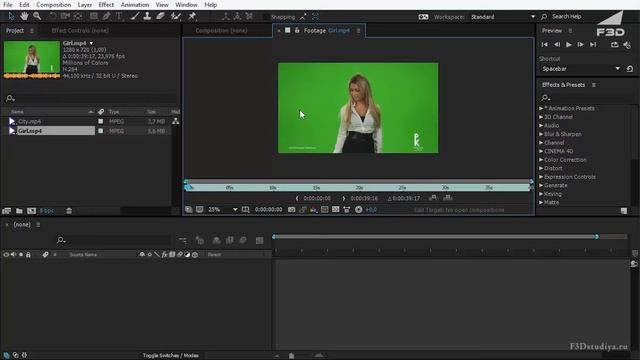Jump to first frame in Preview panel
Screen dimensions: 640x360
point(544,44)
